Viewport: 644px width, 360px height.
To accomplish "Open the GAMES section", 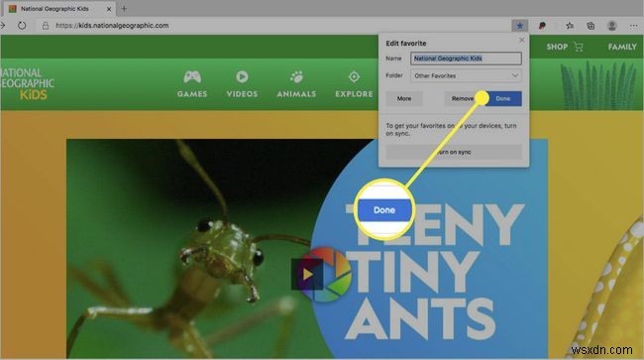I will (x=192, y=84).
